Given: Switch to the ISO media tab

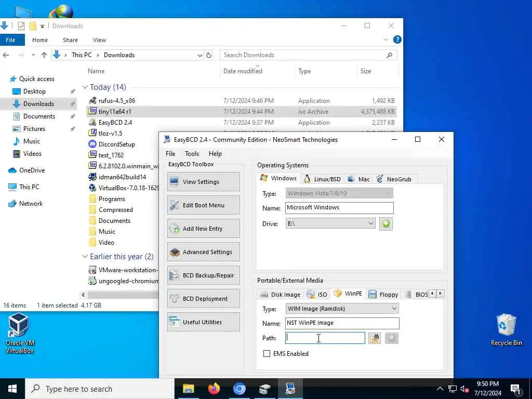Looking at the screenshot, I should (317, 294).
